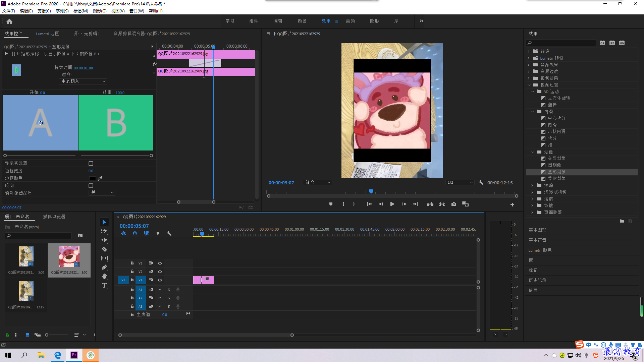
Task: Adjust project thumbnail size slider
Action: click(47, 335)
